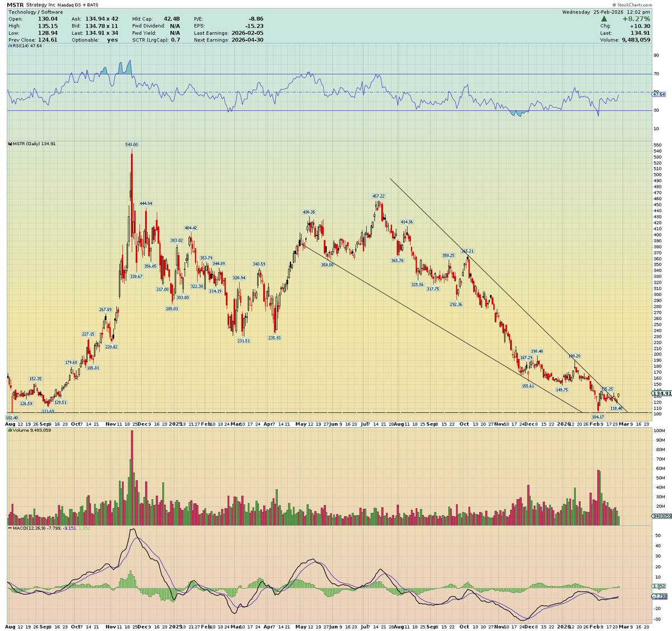Click the Mkt Cap value 42.4B
Image resolution: width=672 pixels, height=631 pixels.
pos(171,18)
